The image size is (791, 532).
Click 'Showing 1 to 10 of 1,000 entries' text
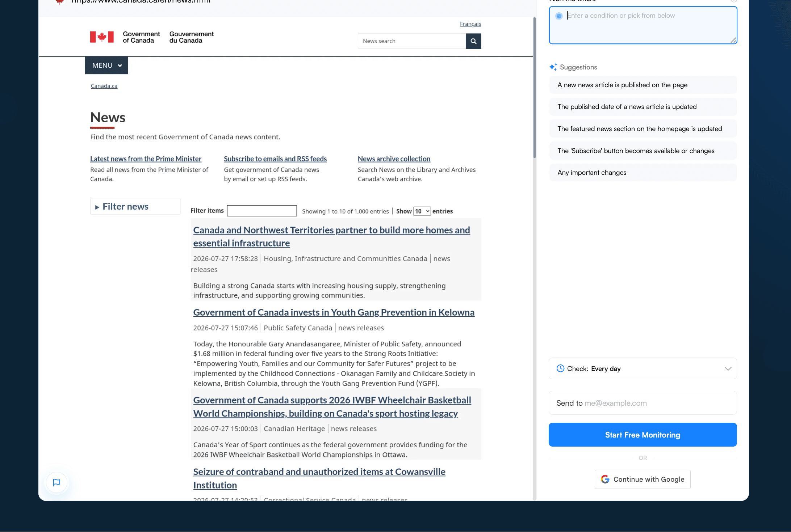pos(345,211)
